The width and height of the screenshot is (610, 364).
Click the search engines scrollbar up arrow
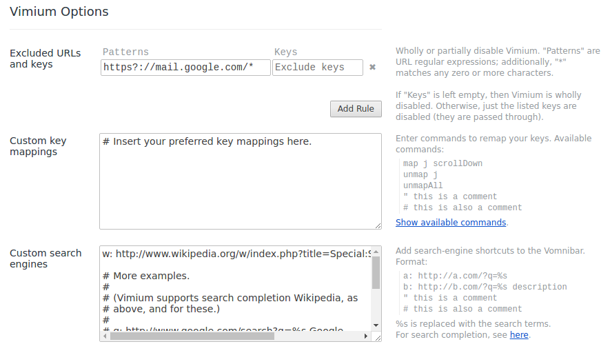click(x=376, y=252)
